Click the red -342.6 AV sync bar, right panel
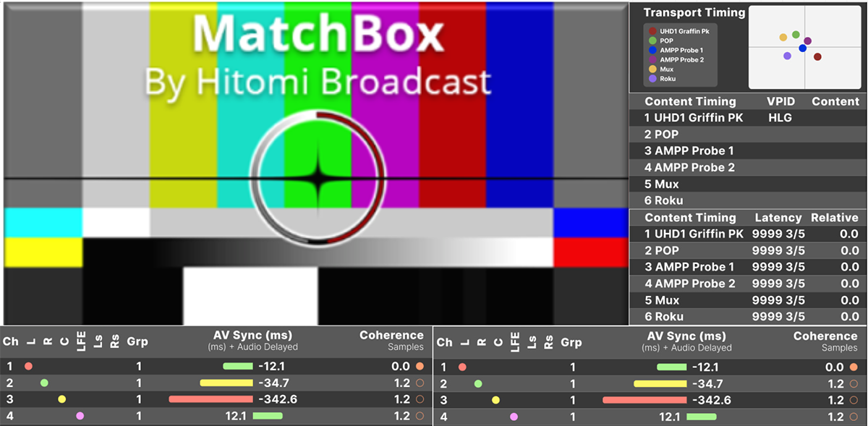This screenshot has width=868, height=426. [x=644, y=400]
